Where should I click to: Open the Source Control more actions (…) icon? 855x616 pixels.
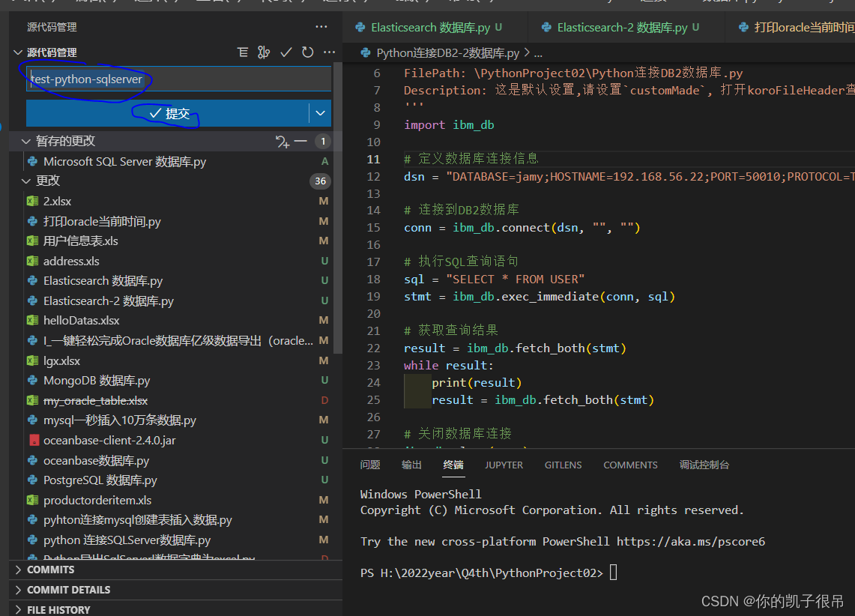click(327, 52)
